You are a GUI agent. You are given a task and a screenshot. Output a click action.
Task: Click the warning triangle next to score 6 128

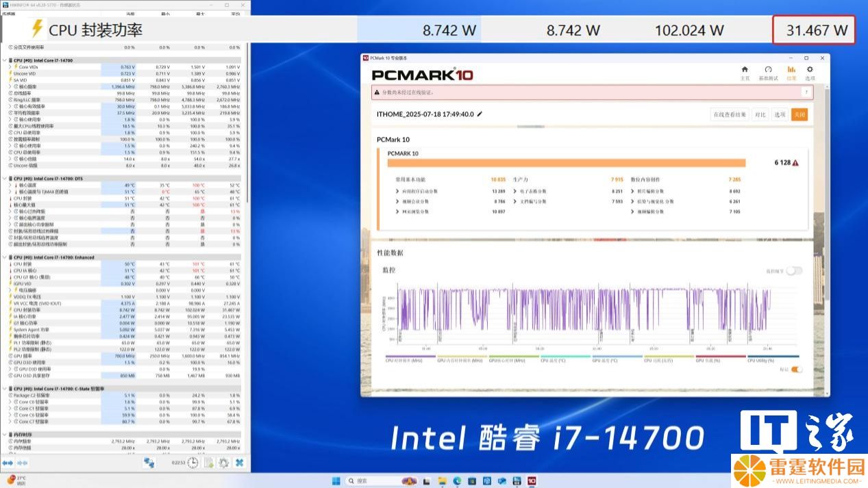[795, 163]
